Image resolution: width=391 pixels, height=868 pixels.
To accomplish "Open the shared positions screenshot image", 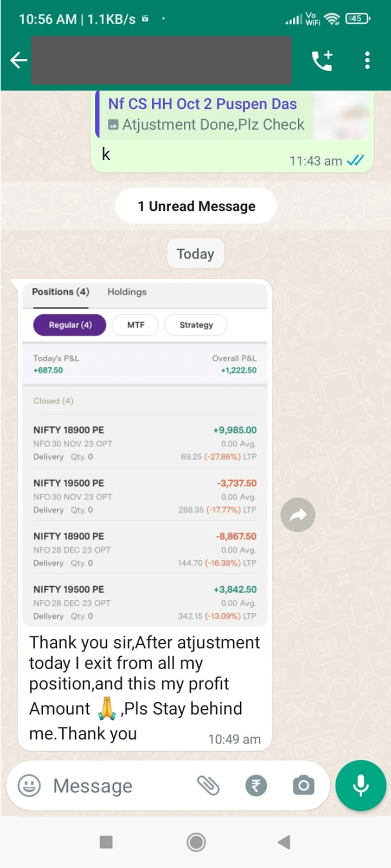I will coord(145,452).
